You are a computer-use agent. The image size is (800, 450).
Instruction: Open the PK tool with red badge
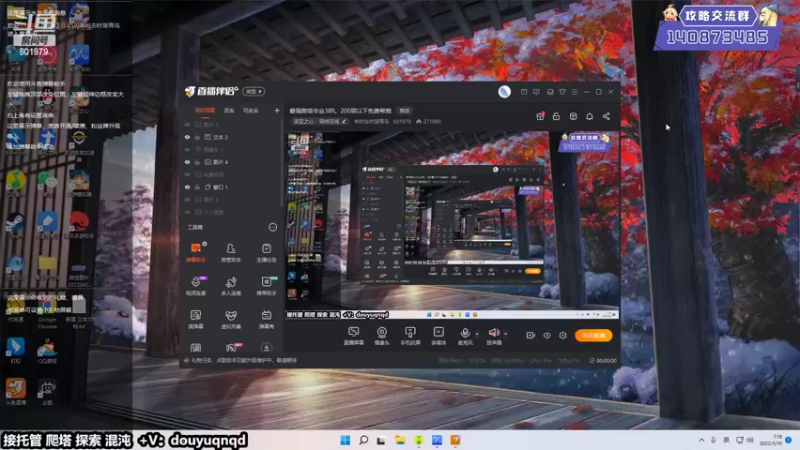coord(232,347)
